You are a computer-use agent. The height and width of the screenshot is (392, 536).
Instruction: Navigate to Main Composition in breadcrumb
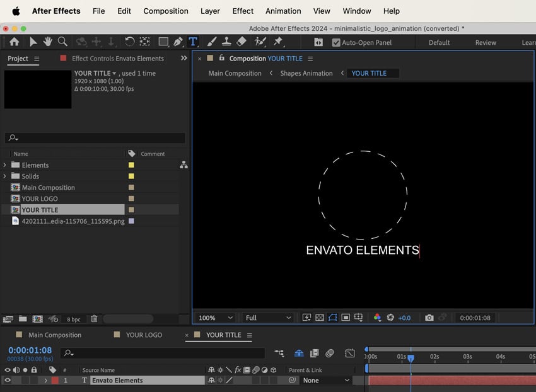(235, 73)
